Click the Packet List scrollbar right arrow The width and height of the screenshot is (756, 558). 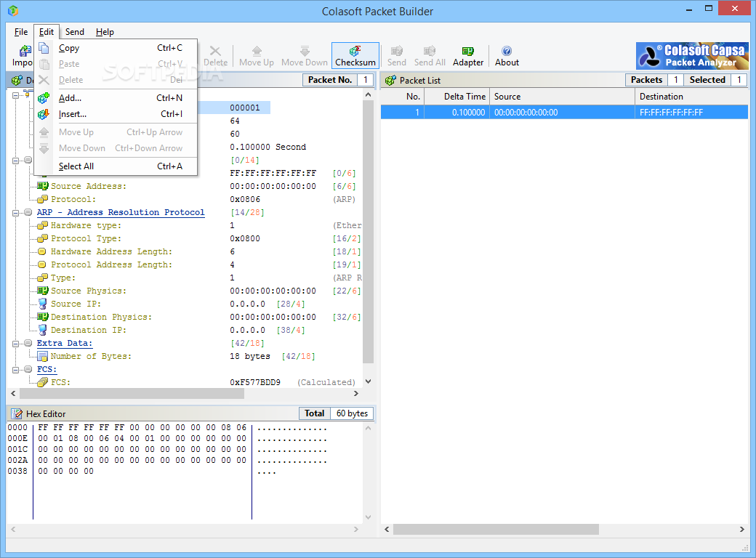tap(741, 529)
